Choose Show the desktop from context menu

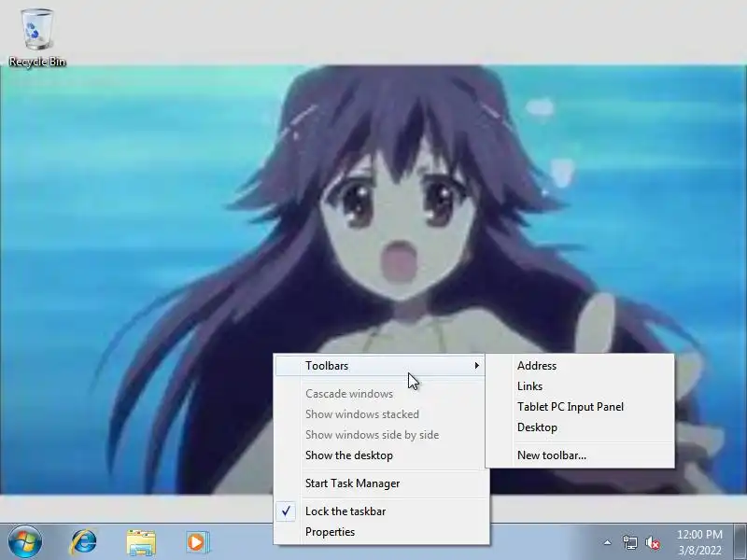380,455
